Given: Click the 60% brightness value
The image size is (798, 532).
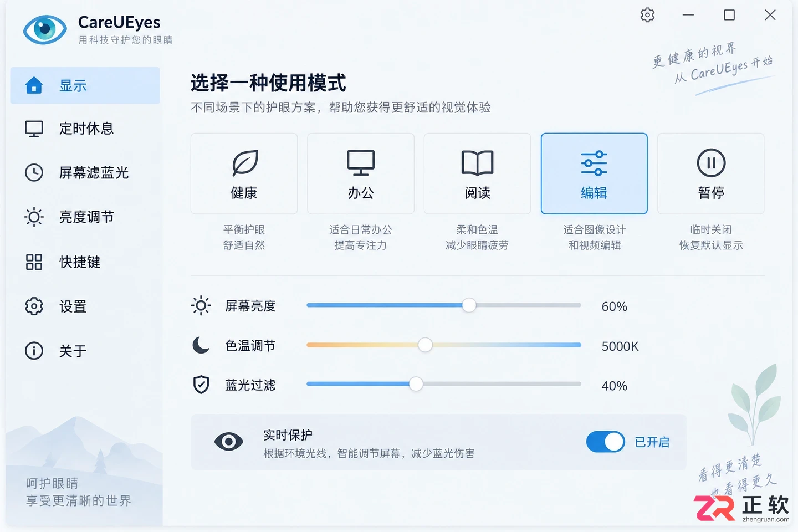Looking at the screenshot, I should coord(615,306).
